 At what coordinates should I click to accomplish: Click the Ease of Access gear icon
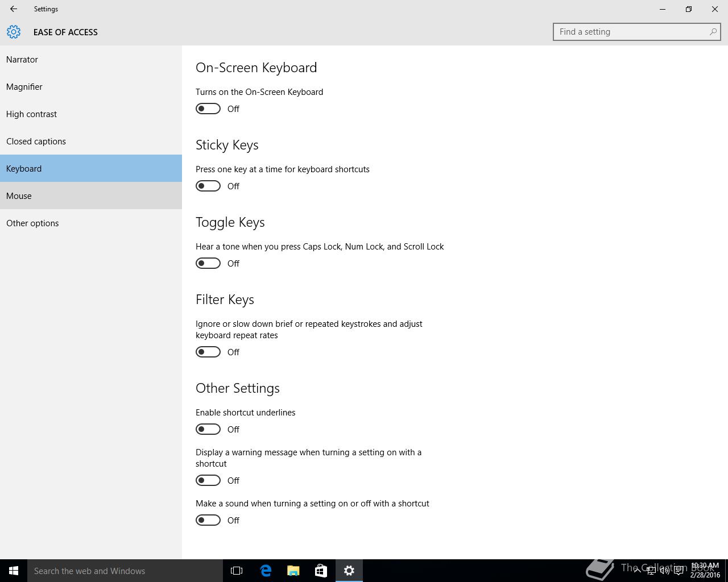pyautogui.click(x=14, y=32)
